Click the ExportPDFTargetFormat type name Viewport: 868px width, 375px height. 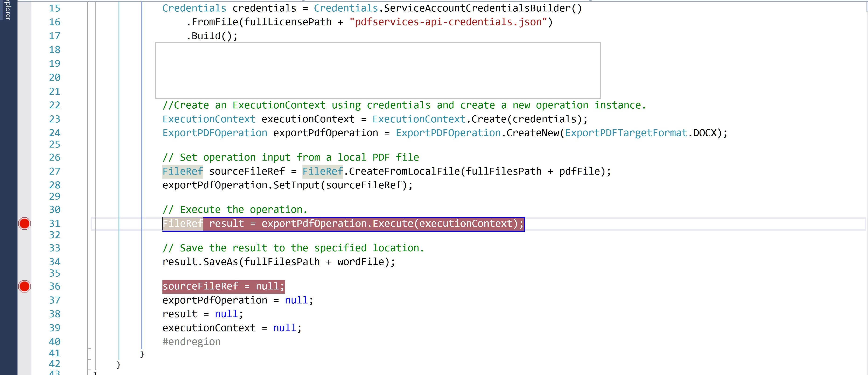[x=626, y=133]
